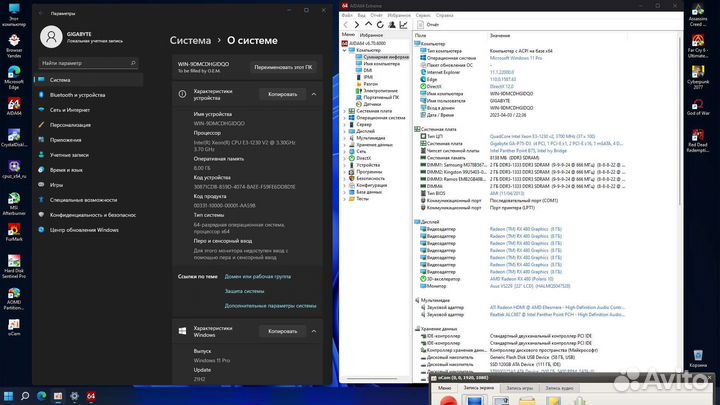The width and height of the screenshot is (720, 405).
Task: Launch FurMark from the desktop
Action: tap(14, 233)
